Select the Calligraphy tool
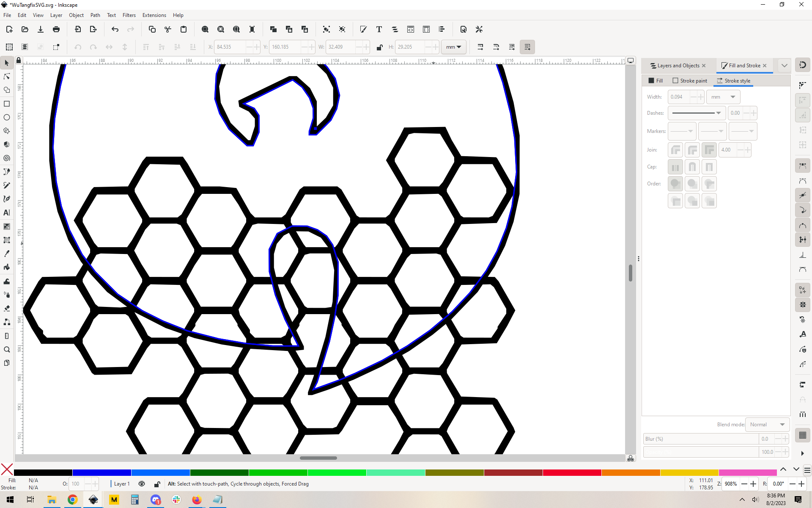 pos(7,199)
